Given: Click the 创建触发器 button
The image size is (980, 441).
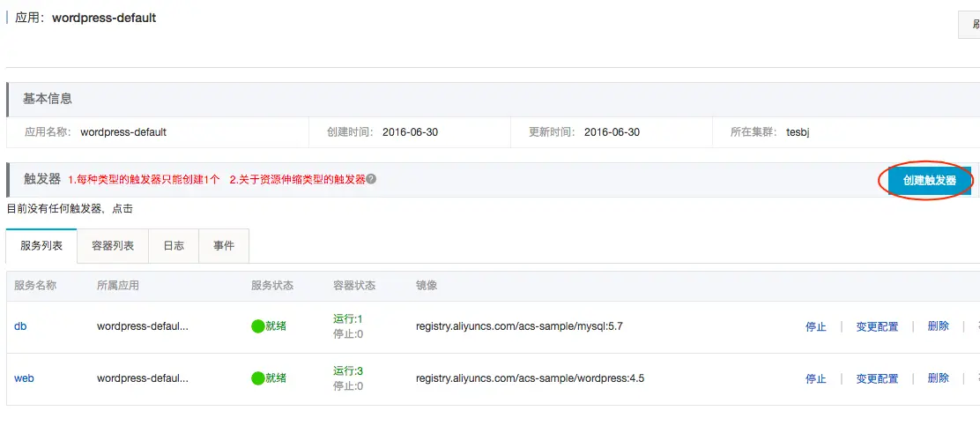Looking at the screenshot, I should pos(930,180).
